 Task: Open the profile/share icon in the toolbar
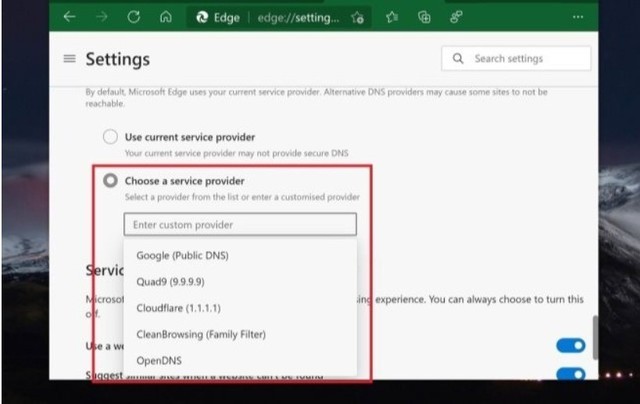tap(456, 17)
